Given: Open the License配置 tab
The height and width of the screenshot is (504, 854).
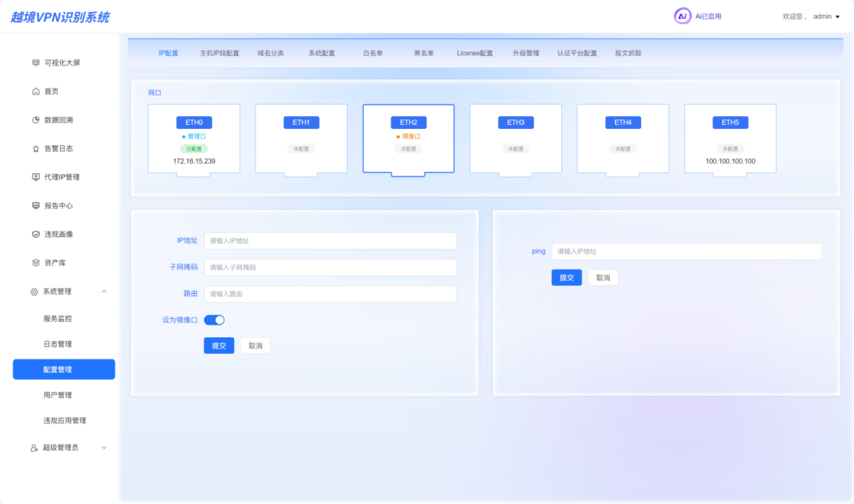Looking at the screenshot, I should click(x=474, y=54).
